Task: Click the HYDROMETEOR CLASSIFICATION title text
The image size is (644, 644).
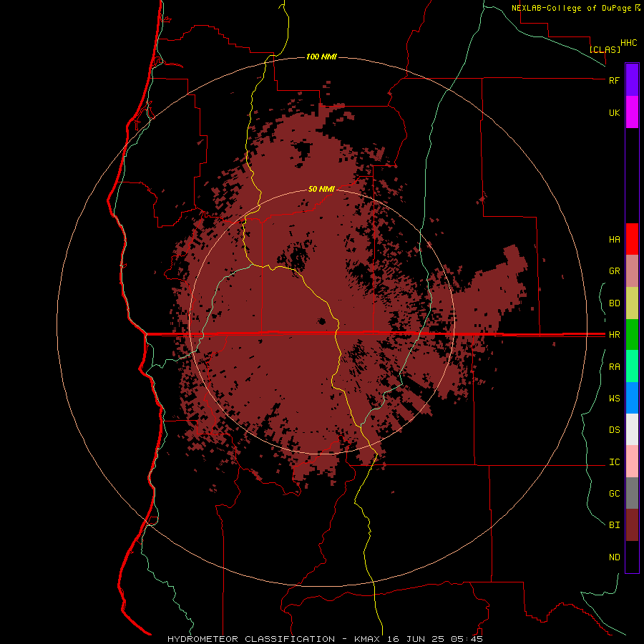Action: pos(251,639)
